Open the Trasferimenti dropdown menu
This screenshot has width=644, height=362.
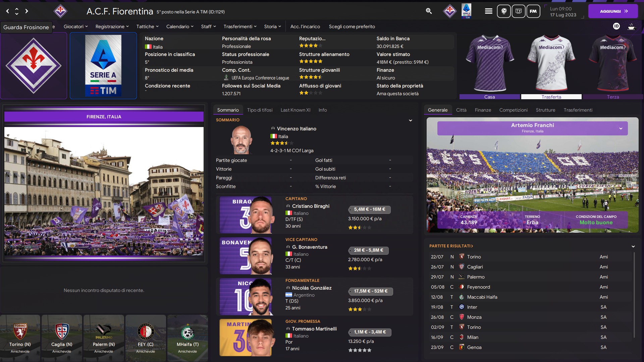pos(240,26)
